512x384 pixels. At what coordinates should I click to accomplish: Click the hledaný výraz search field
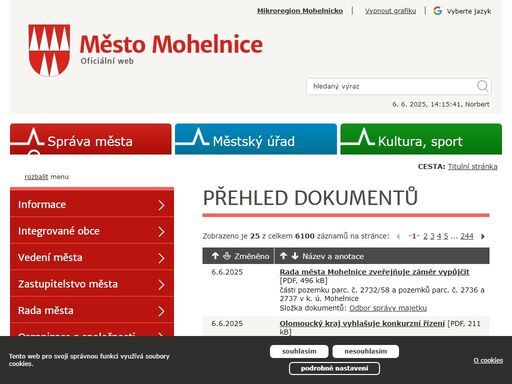(392, 86)
